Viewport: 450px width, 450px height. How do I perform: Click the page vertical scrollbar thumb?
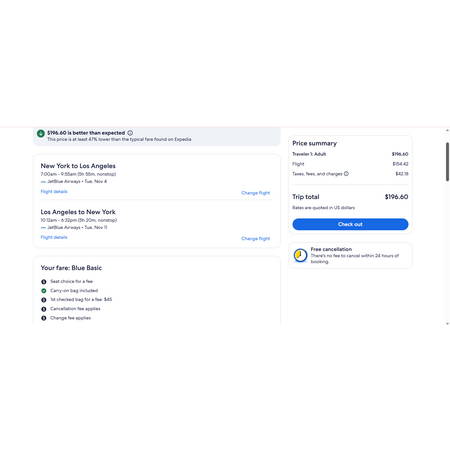point(447,162)
